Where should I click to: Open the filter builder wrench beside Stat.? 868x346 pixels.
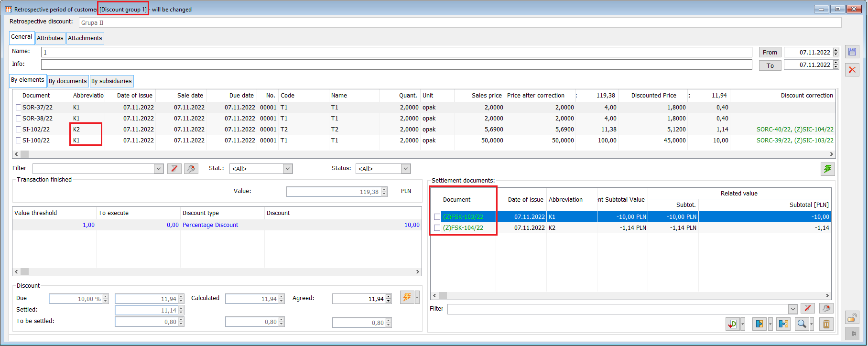point(191,169)
